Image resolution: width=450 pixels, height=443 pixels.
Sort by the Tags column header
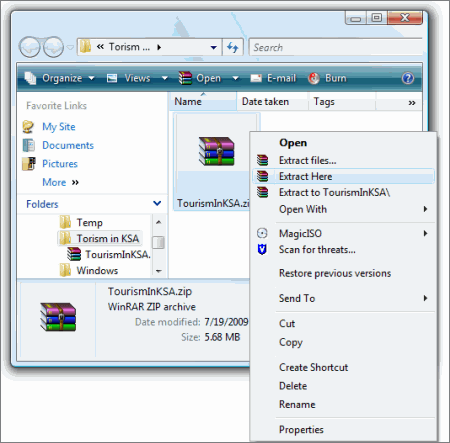pos(342,102)
